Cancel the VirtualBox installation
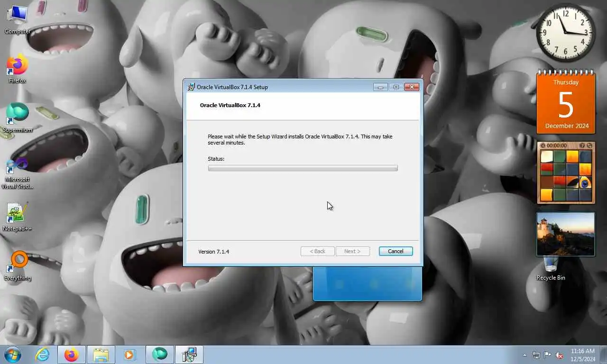 point(395,251)
